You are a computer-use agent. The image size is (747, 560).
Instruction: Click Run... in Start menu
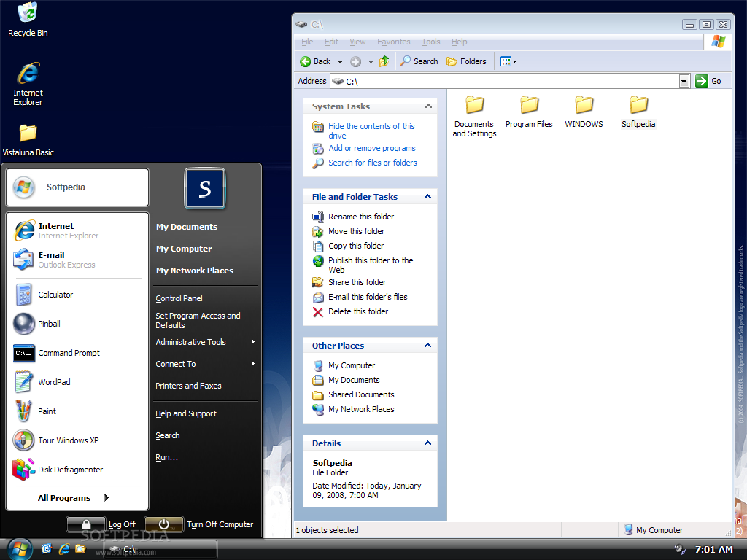(x=166, y=458)
